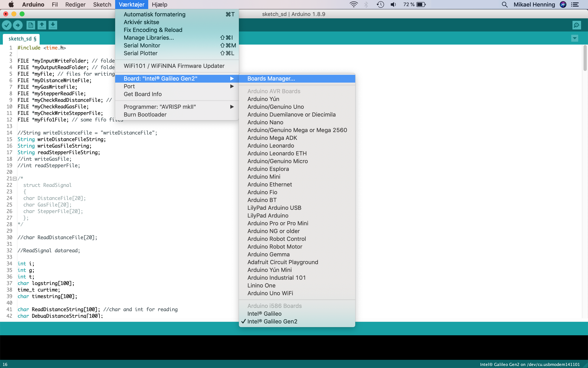The image size is (588, 368).
Task: Choose Automatisk formatering
Action: [x=177, y=14]
